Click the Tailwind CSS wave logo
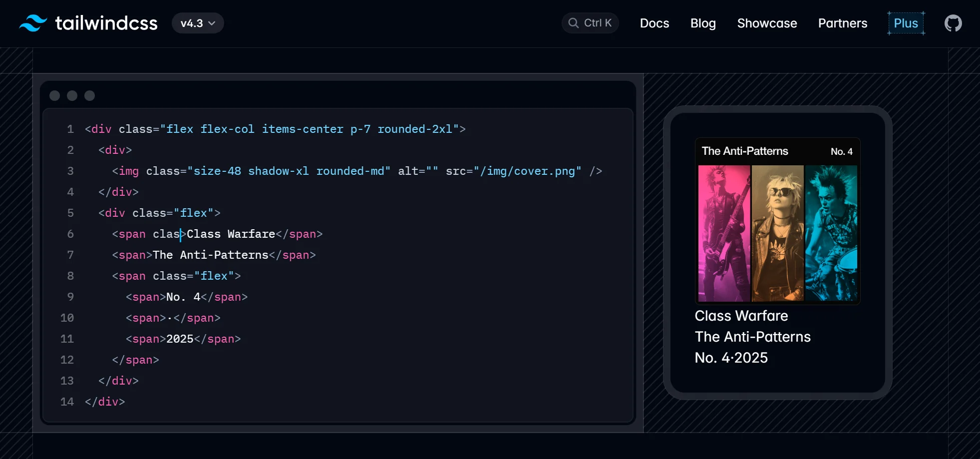 coord(33,23)
